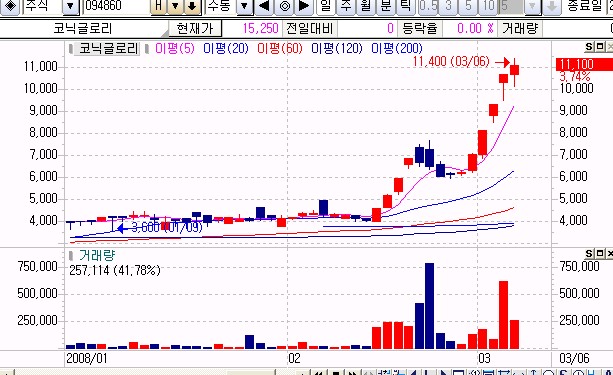Expand the stock code history dropdown arrow
The image size is (613, 375).
(x=176, y=6)
